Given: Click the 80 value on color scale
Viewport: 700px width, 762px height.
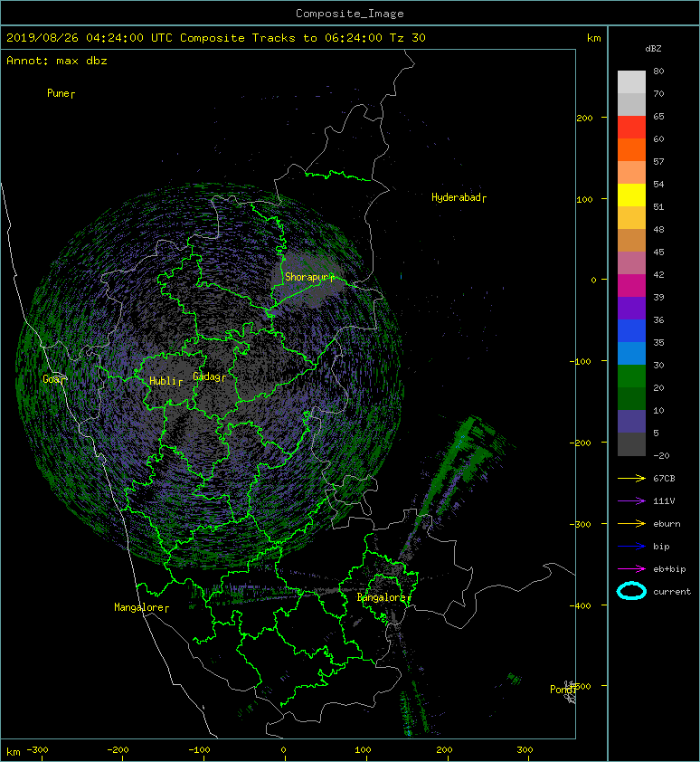Looking at the screenshot, I should coord(658,71).
